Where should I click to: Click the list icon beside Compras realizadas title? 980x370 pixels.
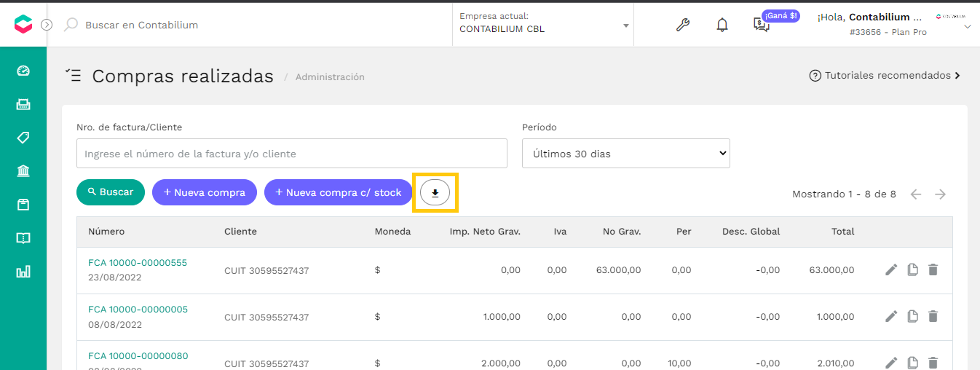click(x=73, y=75)
